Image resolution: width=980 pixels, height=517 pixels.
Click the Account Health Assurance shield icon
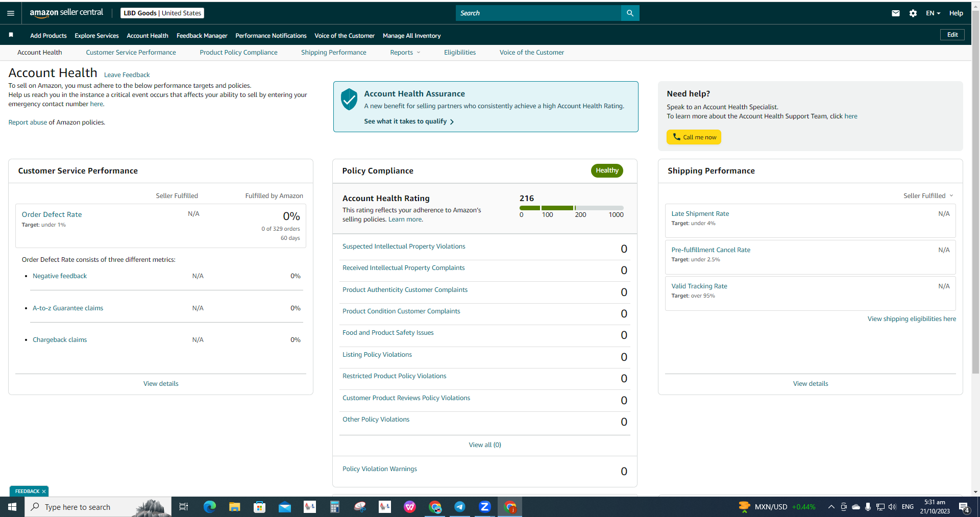pos(349,99)
